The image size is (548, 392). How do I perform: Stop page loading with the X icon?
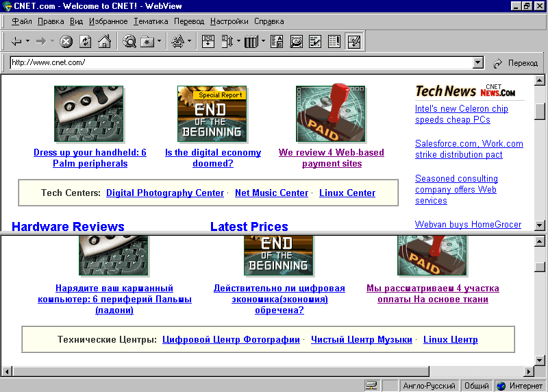coord(66,42)
